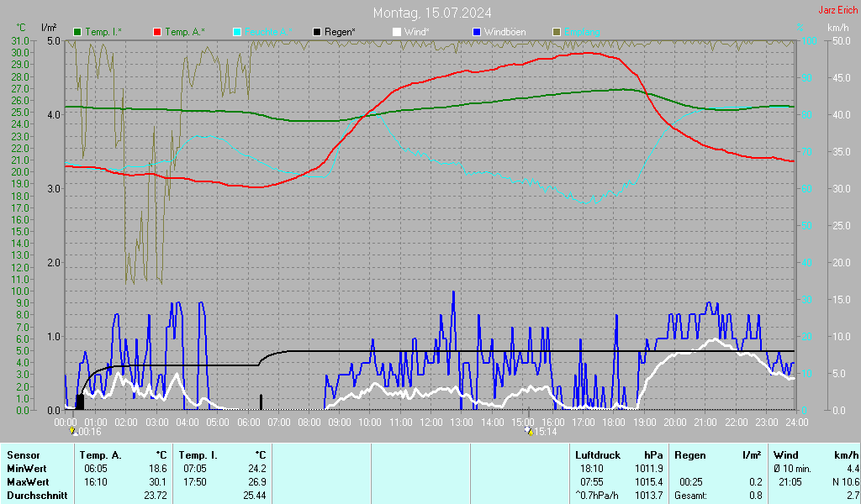Click the blue Windböen legend swatch
The width and height of the screenshot is (861, 504).
tap(477, 33)
